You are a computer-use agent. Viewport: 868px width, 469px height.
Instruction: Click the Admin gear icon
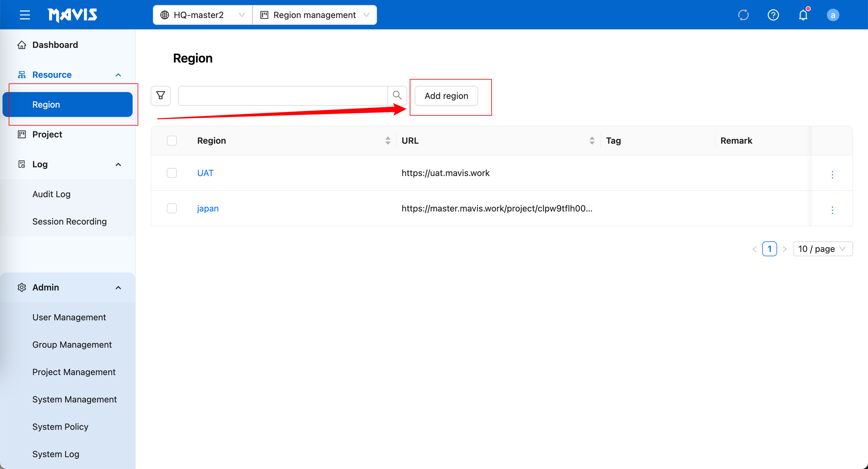[x=22, y=287]
